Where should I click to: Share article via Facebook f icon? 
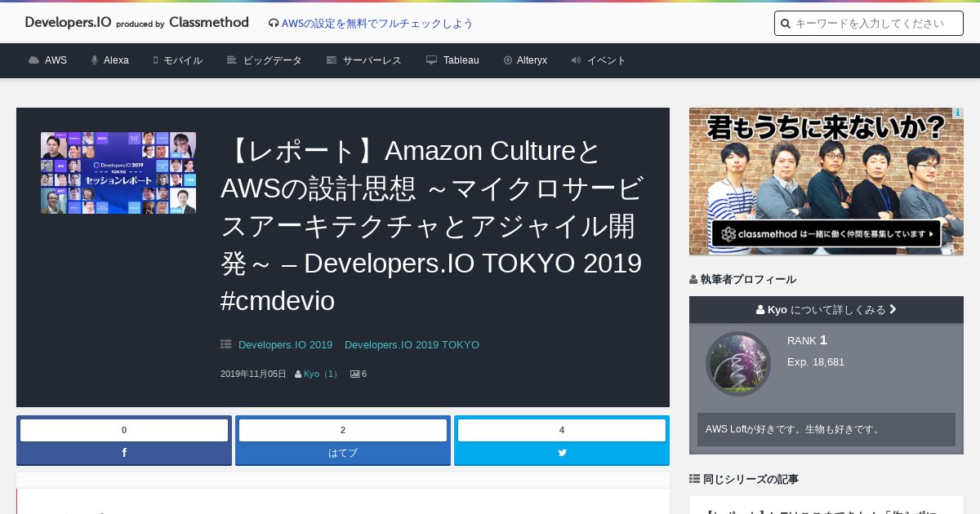124,453
